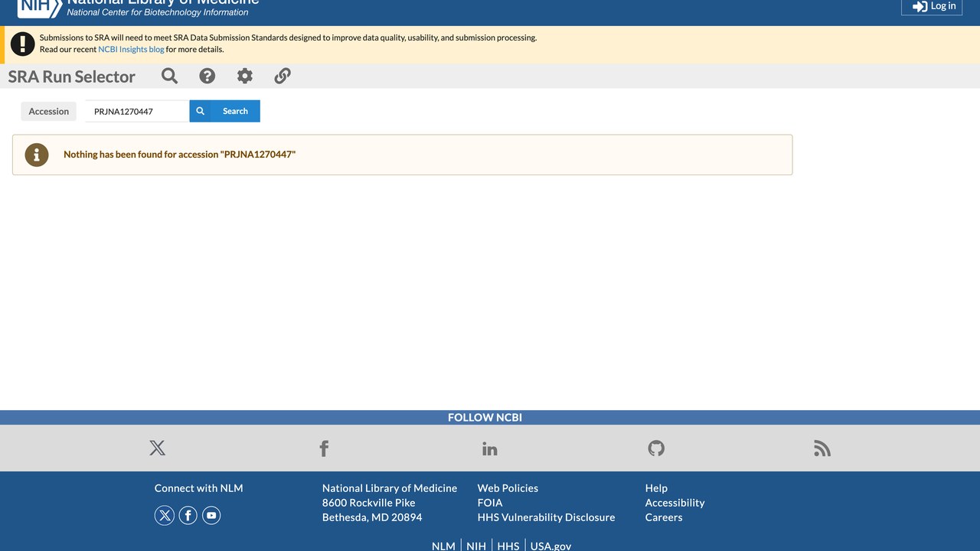Click the "Bethesda, MD 20894" text
980x551 pixels.
(372, 517)
